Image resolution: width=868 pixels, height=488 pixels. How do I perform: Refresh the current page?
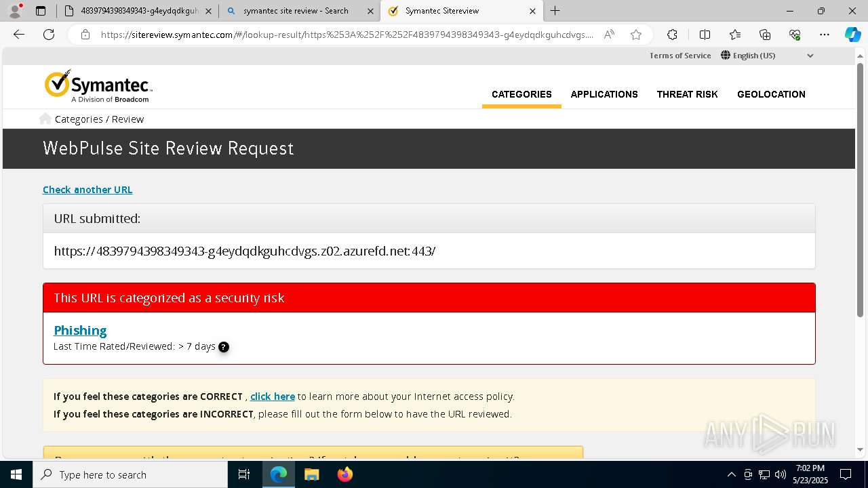49,35
